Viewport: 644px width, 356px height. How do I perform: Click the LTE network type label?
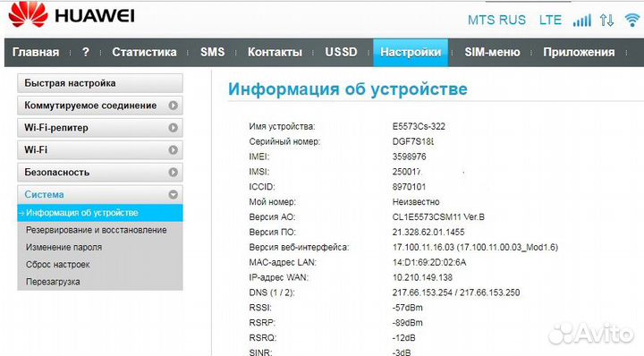click(x=550, y=20)
